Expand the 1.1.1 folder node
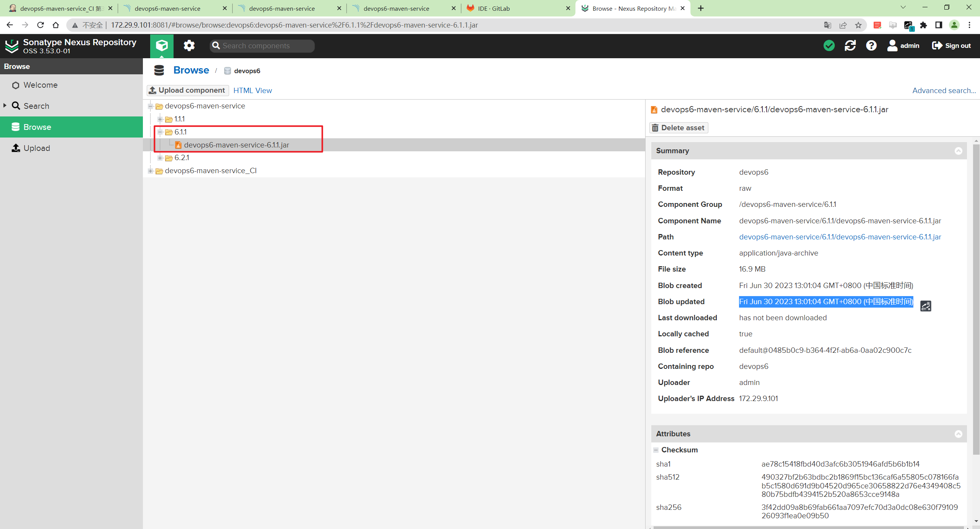Screen dimensions: 980x529 [x=160, y=119]
